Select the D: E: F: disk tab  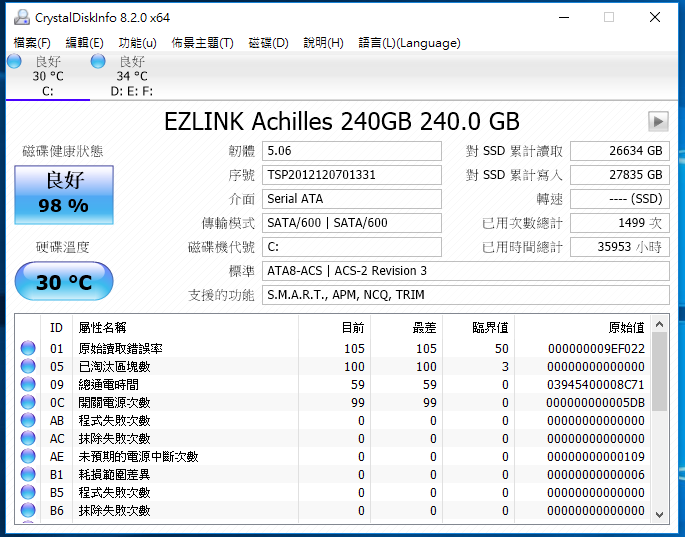point(132,76)
